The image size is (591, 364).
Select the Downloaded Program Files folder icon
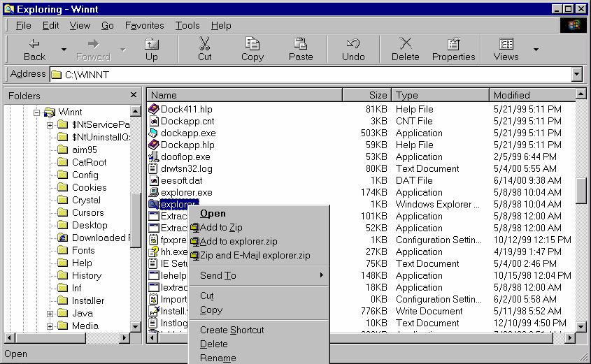tap(62, 238)
